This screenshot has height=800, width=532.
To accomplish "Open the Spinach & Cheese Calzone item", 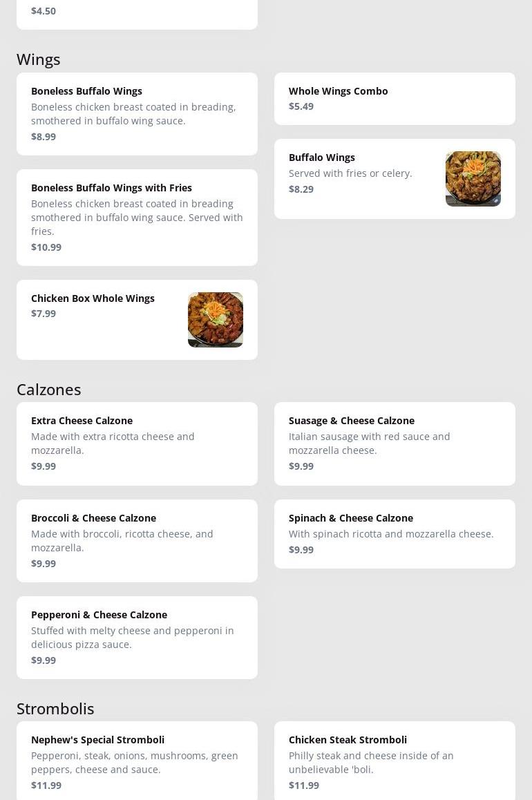I will [x=395, y=533].
